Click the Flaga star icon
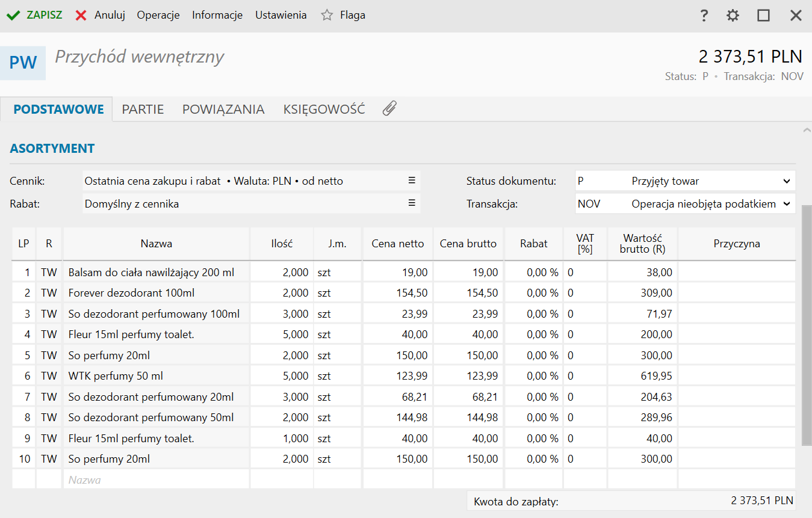The image size is (812, 518). pos(327,16)
